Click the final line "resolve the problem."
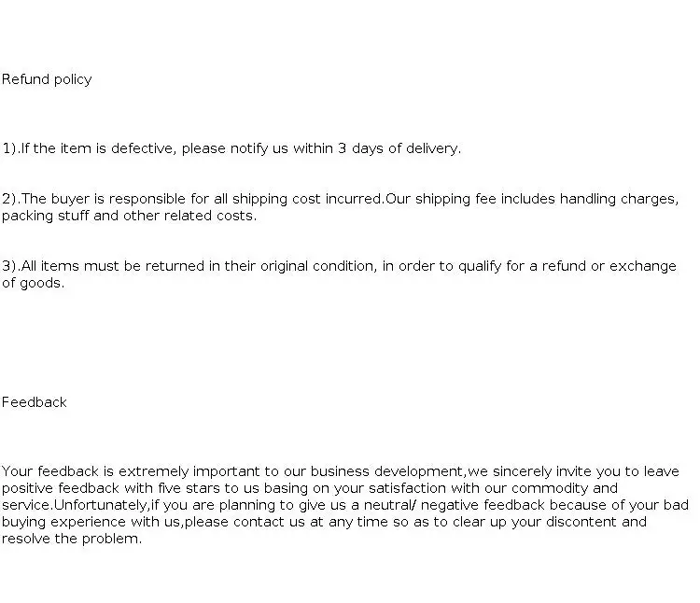This screenshot has width=700, height=603. click(x=72, y=539)
